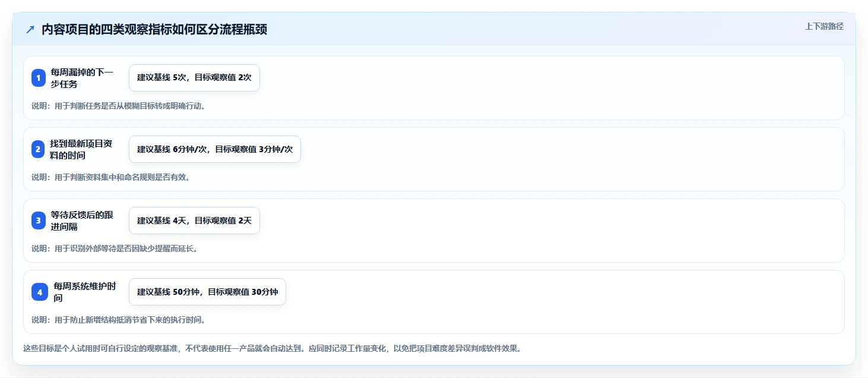Select the 每周漏掉的下一步任务 title
The image size is (868, 378).
coord(82,78)
